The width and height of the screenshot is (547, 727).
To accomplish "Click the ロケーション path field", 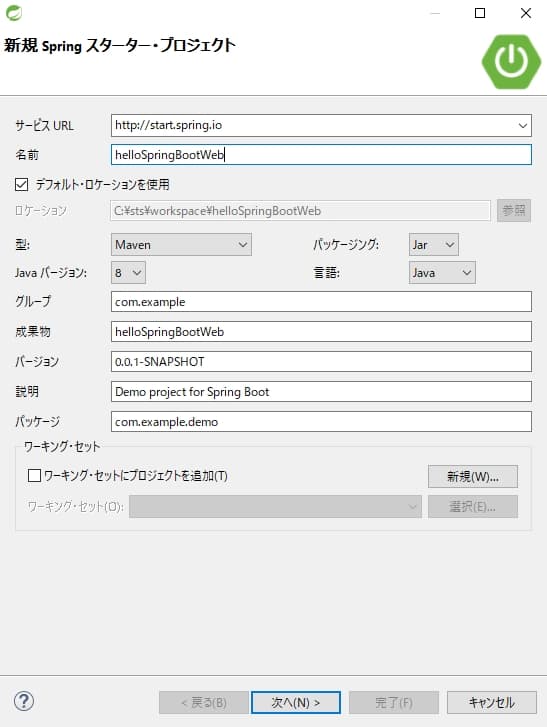I will click(x=300, y=210).
